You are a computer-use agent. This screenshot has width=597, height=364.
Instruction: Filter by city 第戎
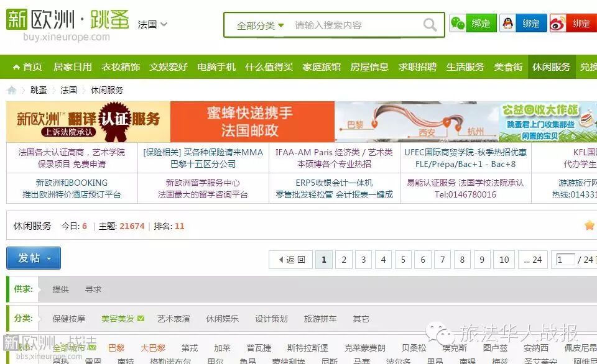(189, 348)
